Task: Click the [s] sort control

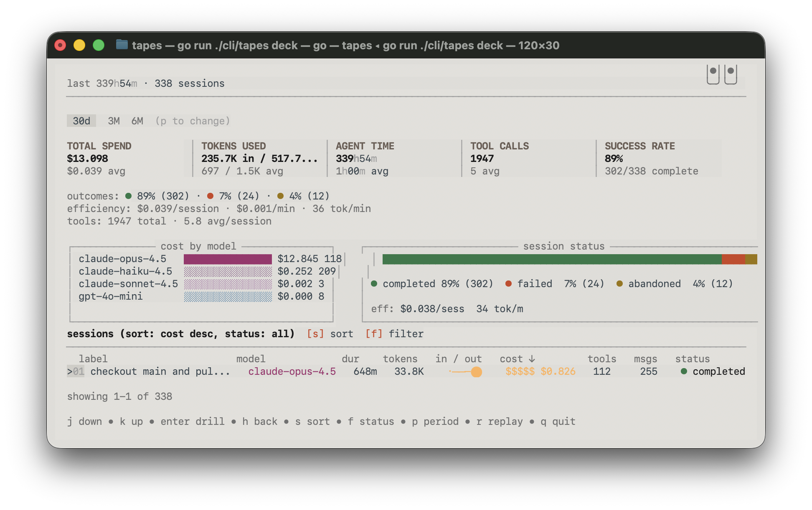Action: (x=315, y=333)
